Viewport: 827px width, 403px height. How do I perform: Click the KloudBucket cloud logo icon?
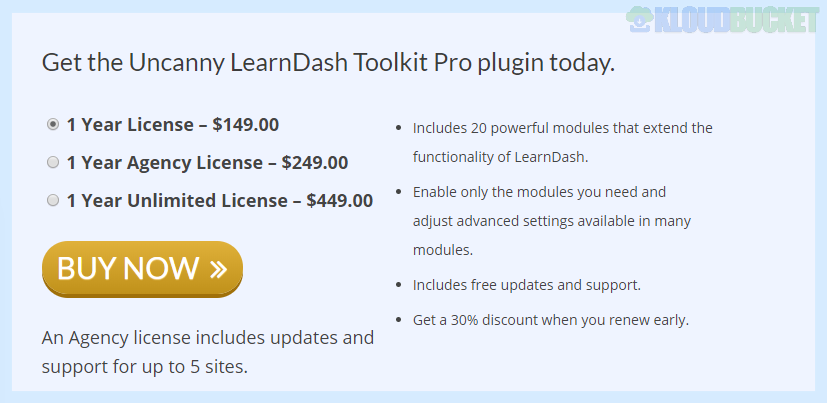640,20
